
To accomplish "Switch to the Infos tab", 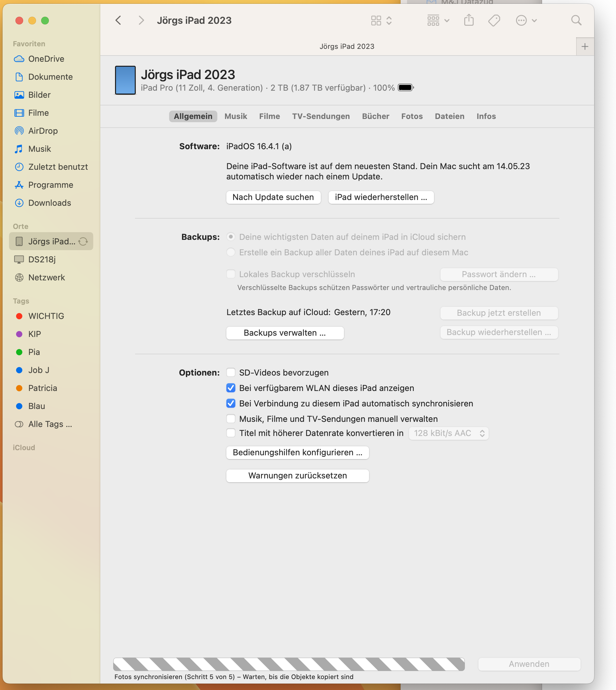I will click(486, 116).
